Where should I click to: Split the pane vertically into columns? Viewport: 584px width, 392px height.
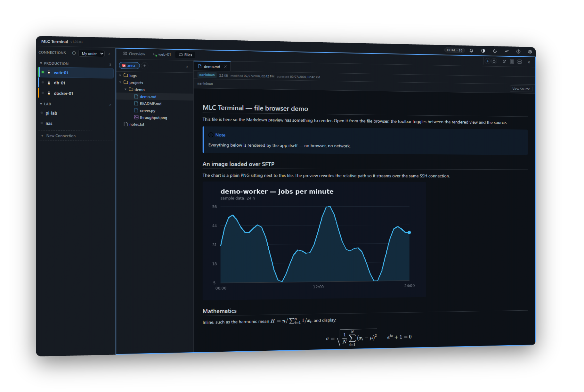pos(512,61)
